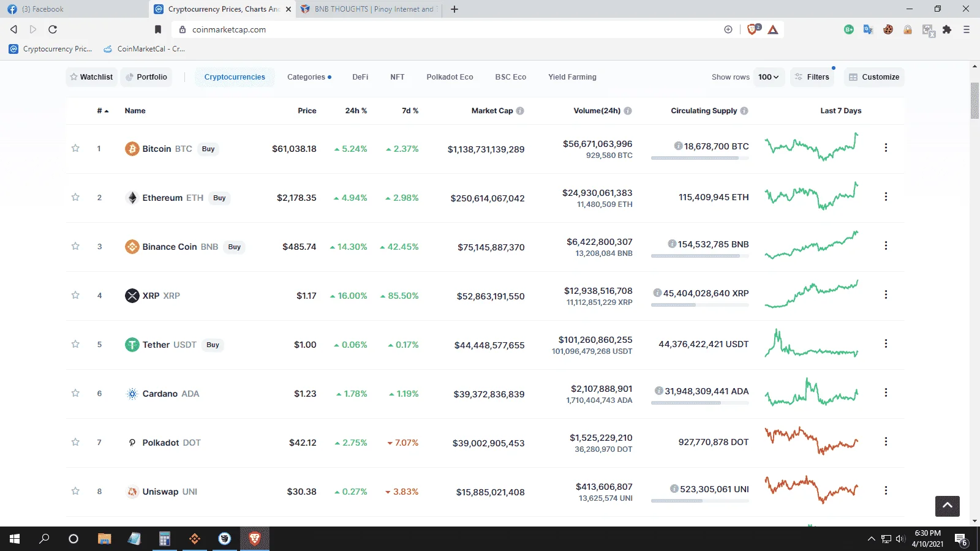This screenshot has height=551, width=980.
Task: Toggle watchlist star for Binance Coin
Action: 75,246
